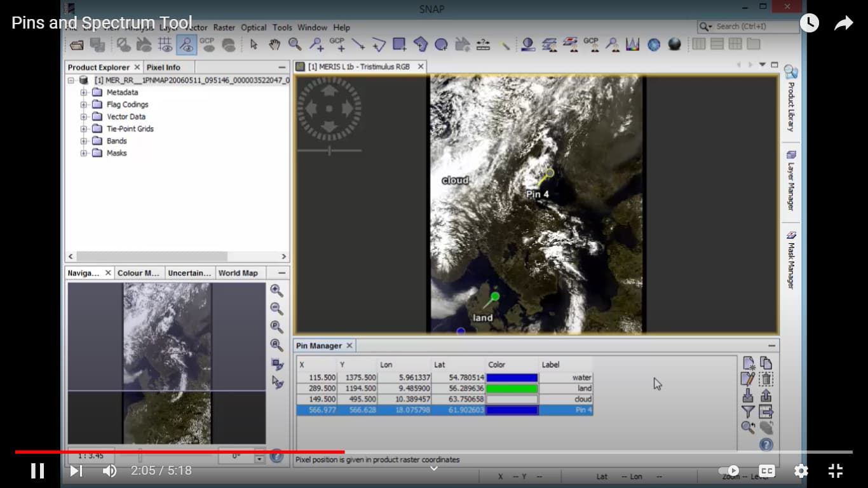Switch to the Pixel Info tab
Viewport: 868px width, 488px height.
coord(163,67)
